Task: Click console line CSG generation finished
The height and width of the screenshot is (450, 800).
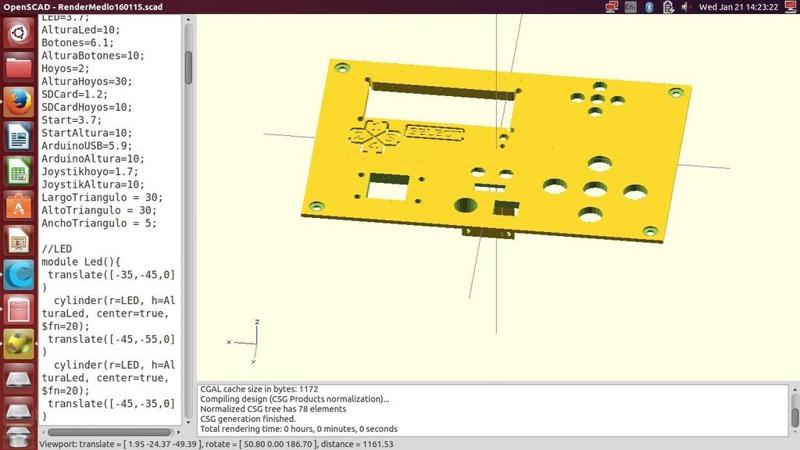Action: (248, 419)
